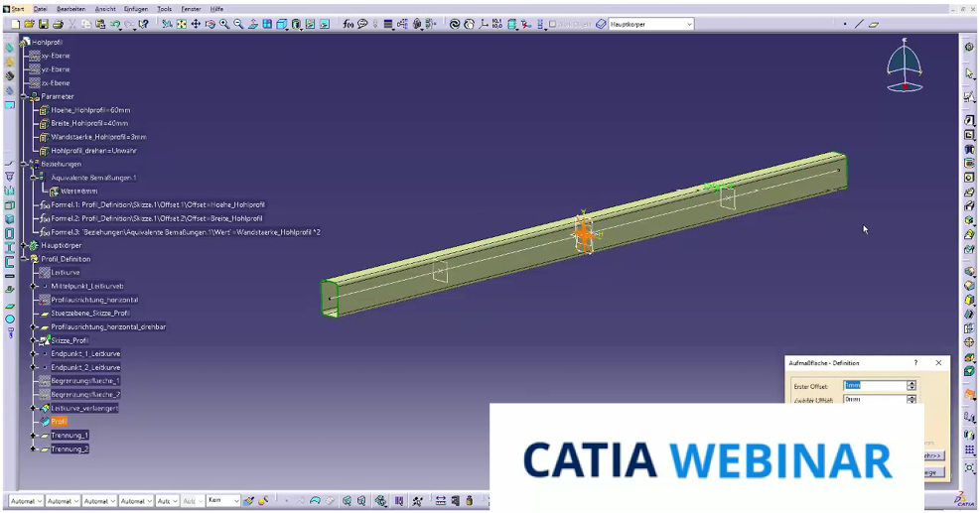Screen dimensions: 980x513
Task: Open the Formula f(x) tool
Action: [x=349, y=25]
